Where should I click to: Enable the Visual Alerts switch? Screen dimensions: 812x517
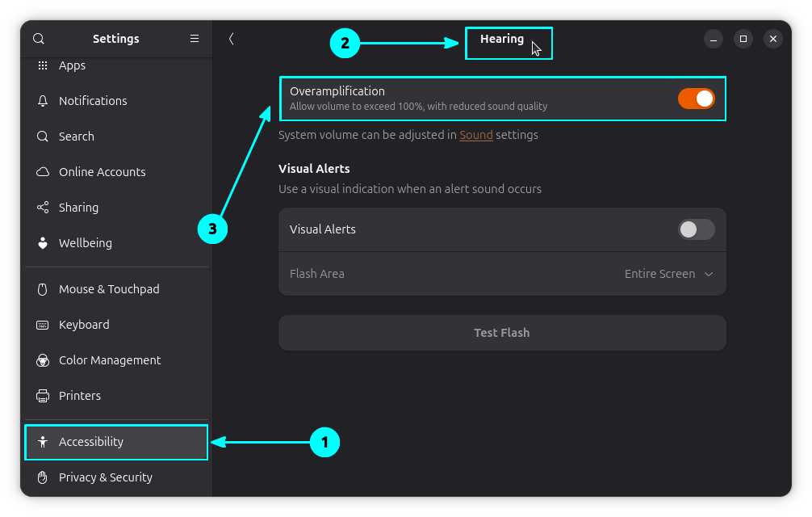click(x=696, y=229)
